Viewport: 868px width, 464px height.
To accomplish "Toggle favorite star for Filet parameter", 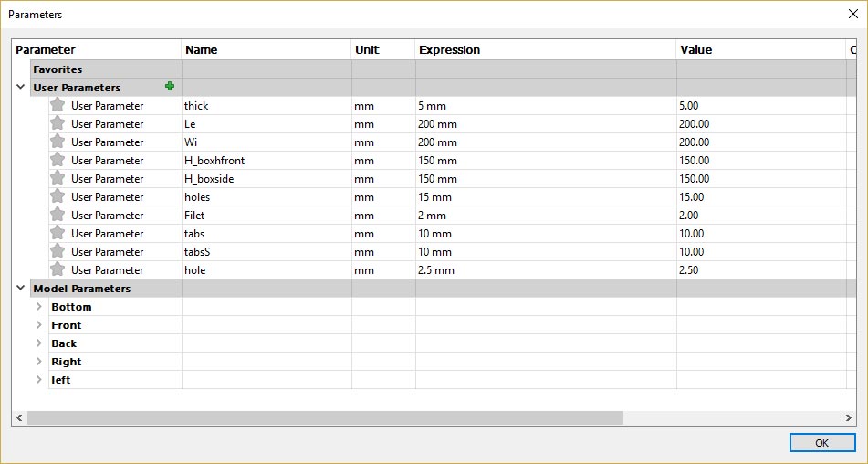I will point(57,215).
